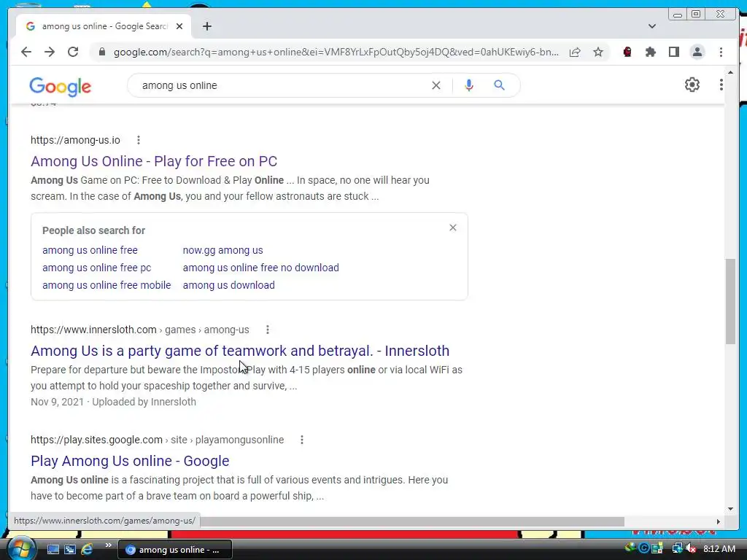Image resolution: width=747 pixels, height=560 pixels.
Task: Select the among us online Google Search tab
Action: [104, 26]
